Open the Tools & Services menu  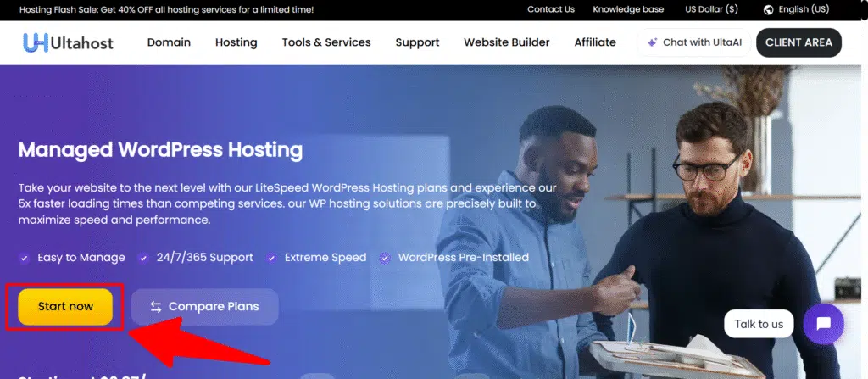point(326,42)
